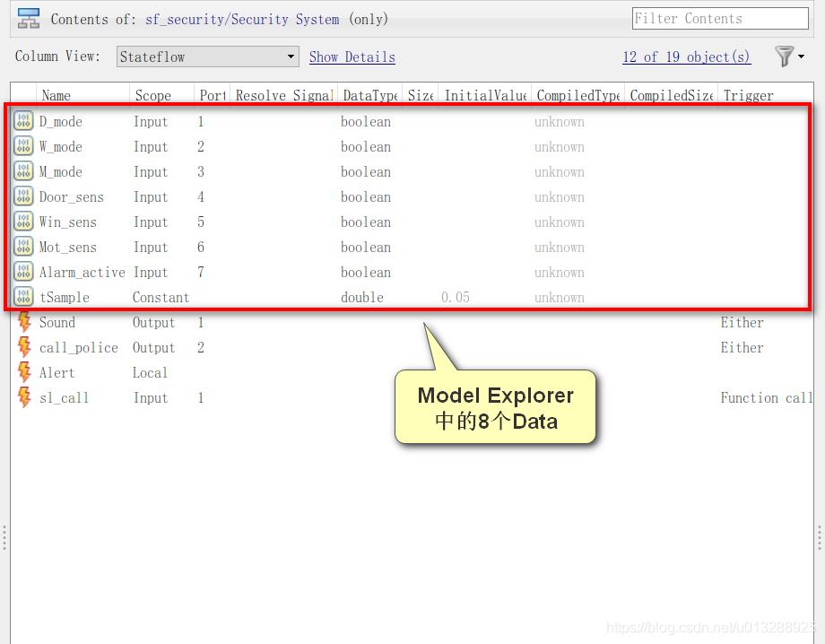
Task: Open the Column View Stateflow dropdown
Action: click(208, 57)
